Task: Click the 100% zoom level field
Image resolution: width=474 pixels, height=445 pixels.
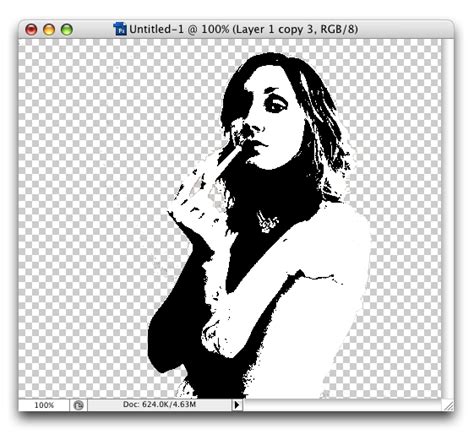Action: [x=44, y=405]
